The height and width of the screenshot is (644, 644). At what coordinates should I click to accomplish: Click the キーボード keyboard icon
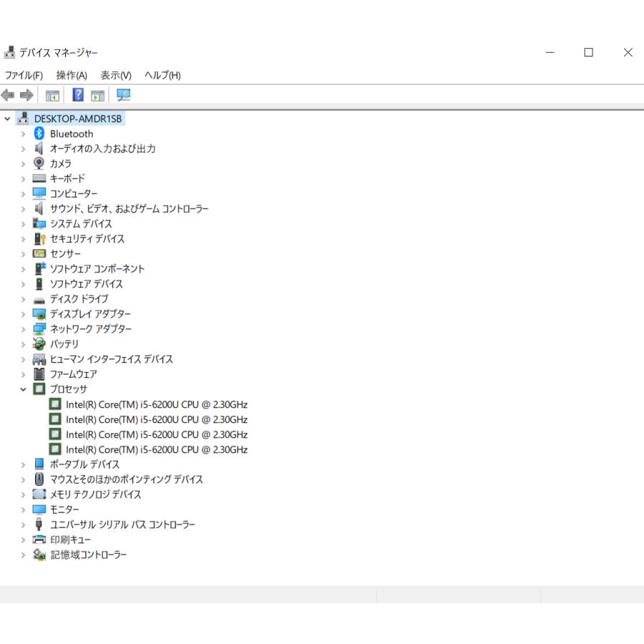click(x=39, y=178)
